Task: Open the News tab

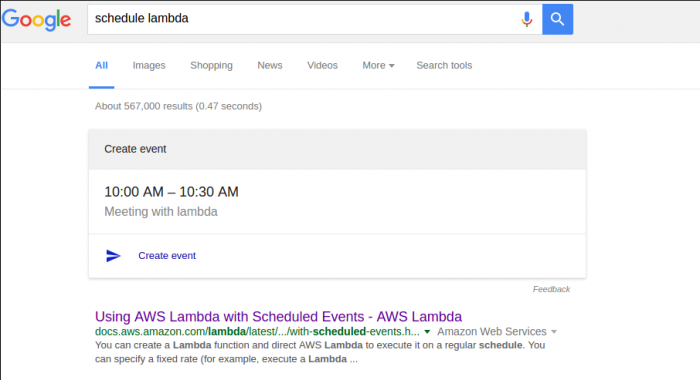Action: [x=270, y=65]
